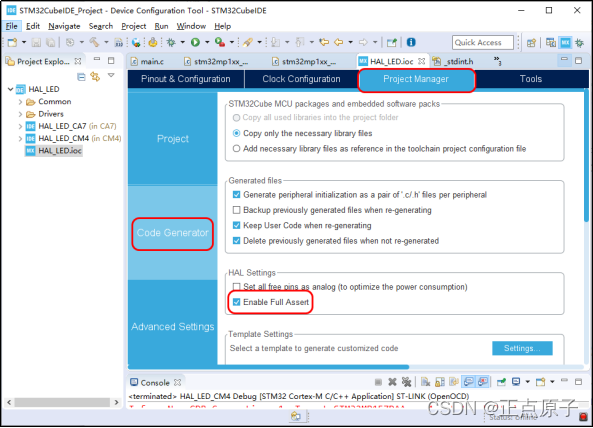
Task: Click Pin Console icon
Action: tap(501, 382)
